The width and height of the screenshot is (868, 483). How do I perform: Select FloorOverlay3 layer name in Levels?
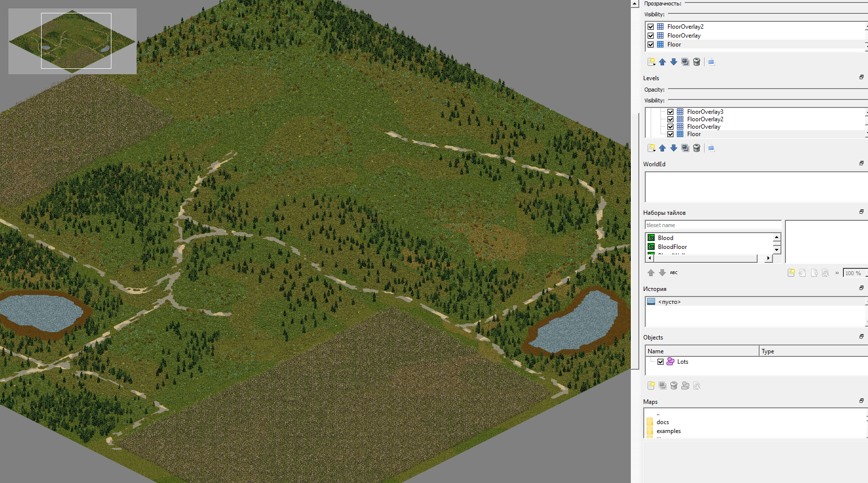705,112
